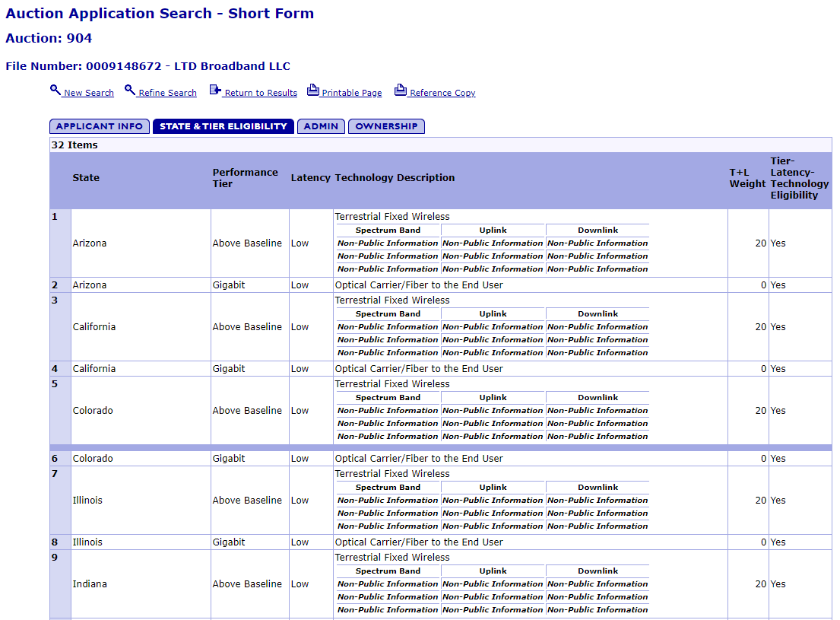The width and height of the screenshot is (840, 620).
Task: Click the Technology Description column header
Action: coord(395,178)
